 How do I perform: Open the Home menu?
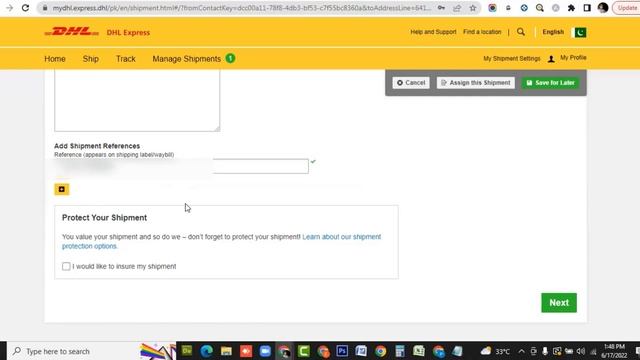55,59
